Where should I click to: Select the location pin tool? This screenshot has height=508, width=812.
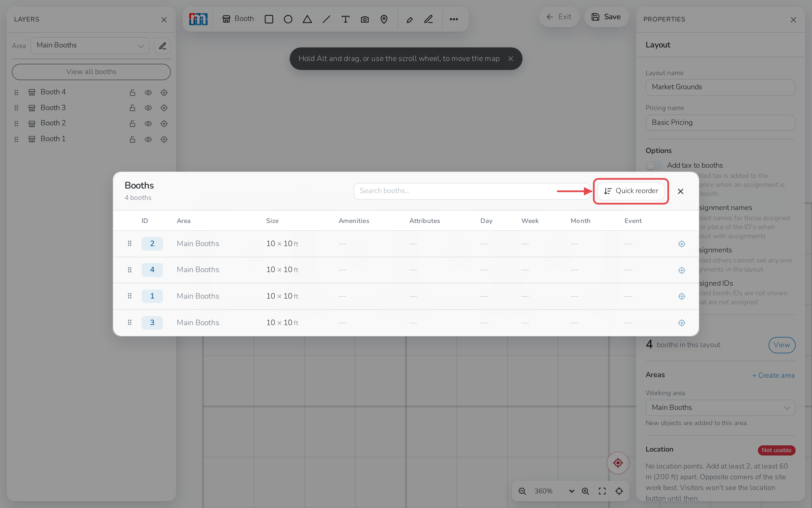(x=384, y=19)
